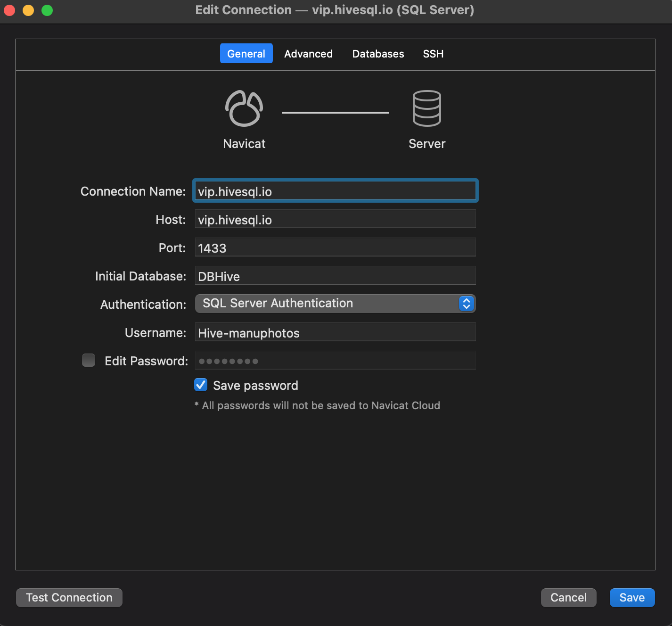Click the Port field showing 1433
The image size is (672, 626).
click(336, 247)
